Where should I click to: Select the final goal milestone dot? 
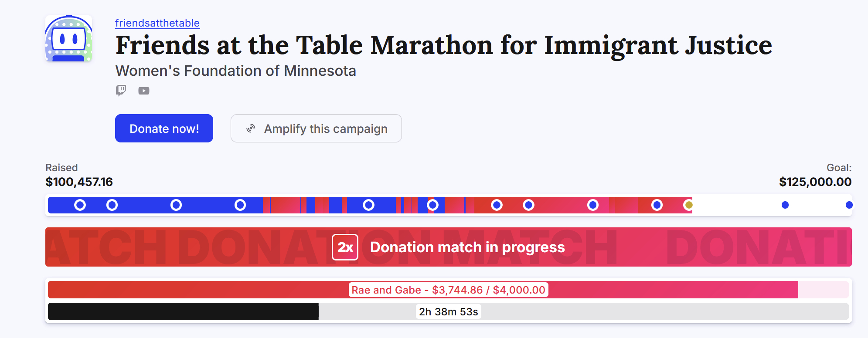tap(849, 205)
